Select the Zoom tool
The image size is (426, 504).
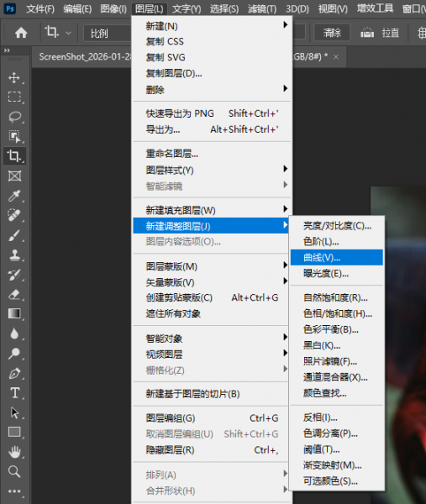(14, 471)
